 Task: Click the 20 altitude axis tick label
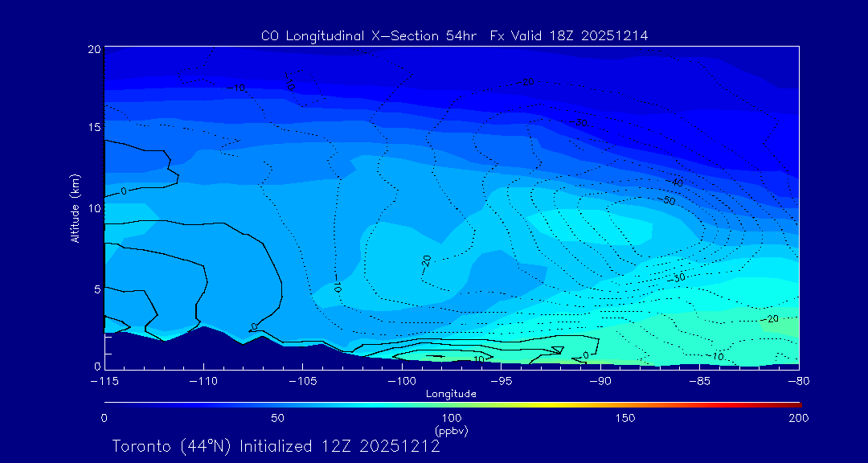(x=95, y=49)
